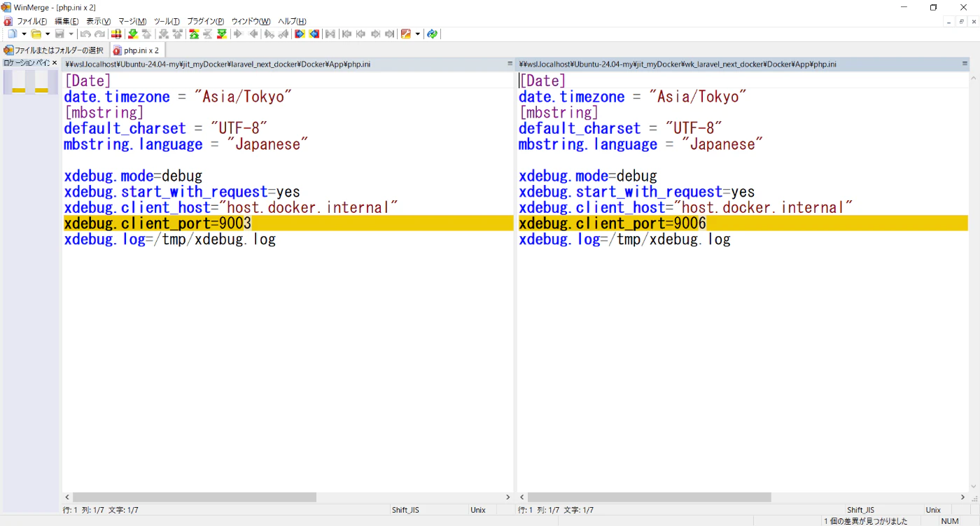
Task: Open the ウィンドウ(W) menu
Action: coord(251,21)
